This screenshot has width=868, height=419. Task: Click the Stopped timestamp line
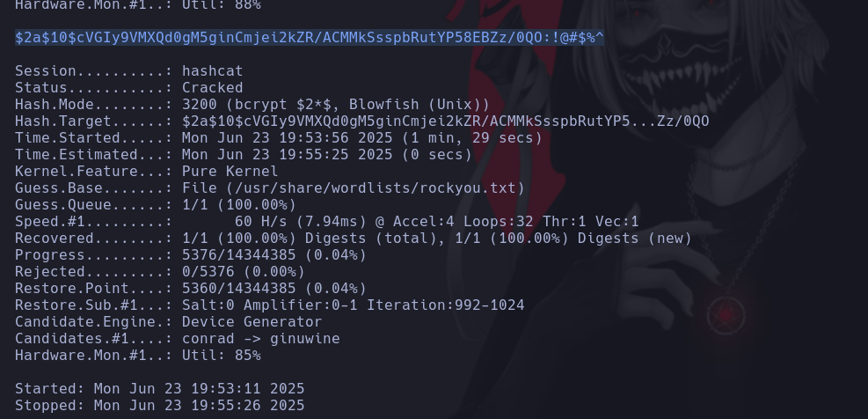click(x=159, y=406)
